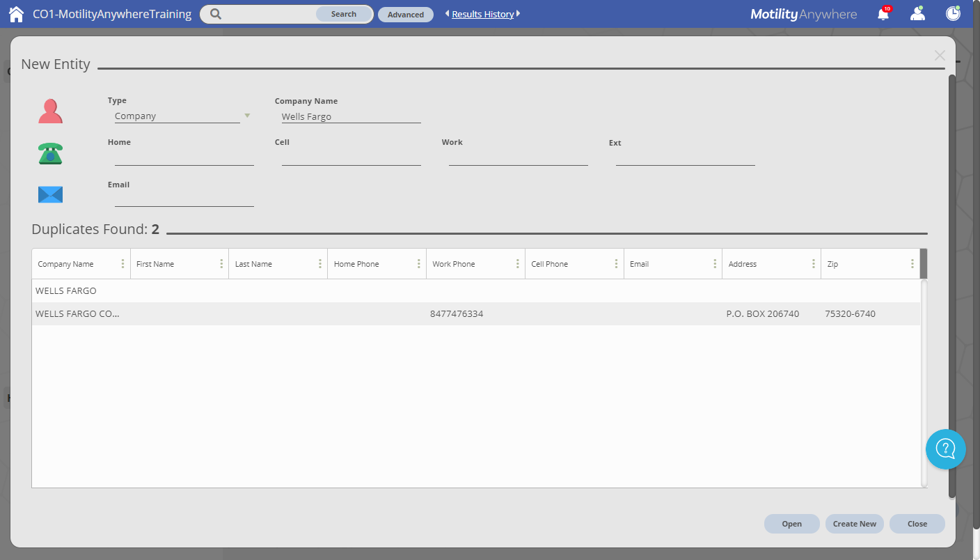Open the time clock icon
The width and height of the screenshot is (980, 560).
point(953,13)
